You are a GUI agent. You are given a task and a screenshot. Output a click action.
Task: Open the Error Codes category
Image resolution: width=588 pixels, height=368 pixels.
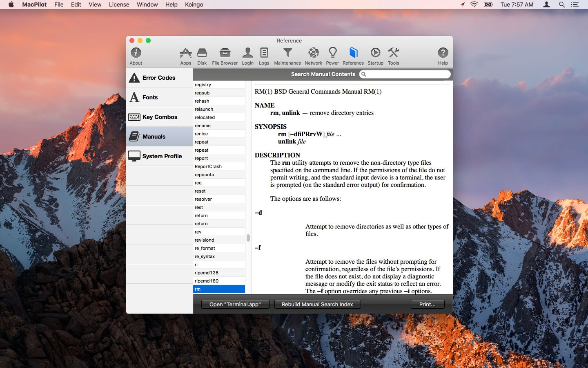point(159,77)
